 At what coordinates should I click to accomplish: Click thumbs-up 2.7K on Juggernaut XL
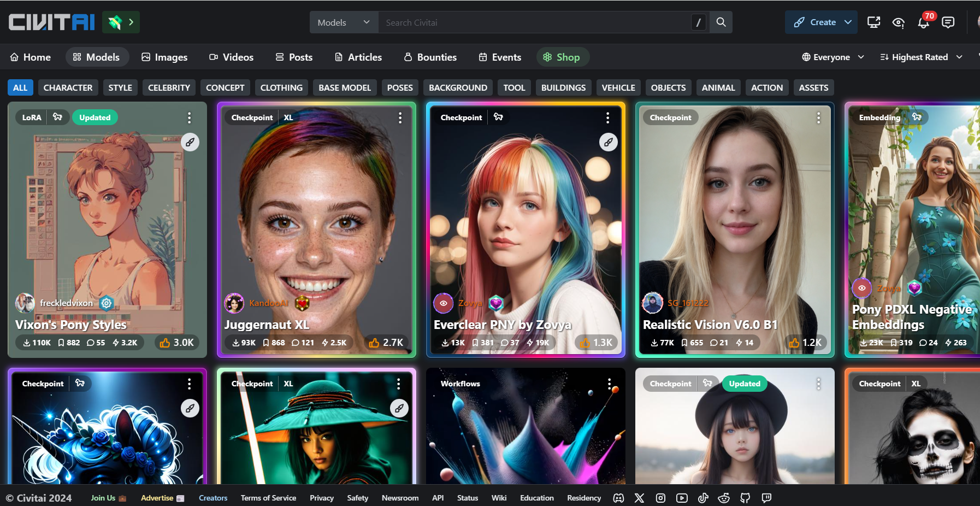tap(386, 343)
